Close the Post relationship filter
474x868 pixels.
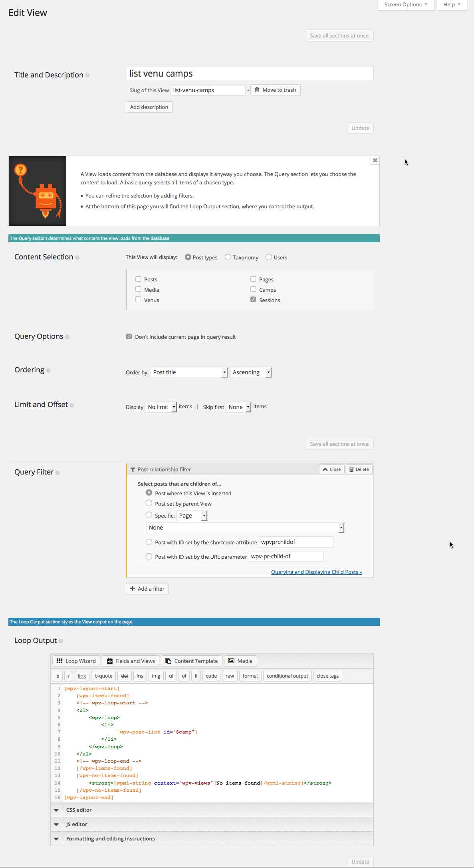(x=332, y=469)
